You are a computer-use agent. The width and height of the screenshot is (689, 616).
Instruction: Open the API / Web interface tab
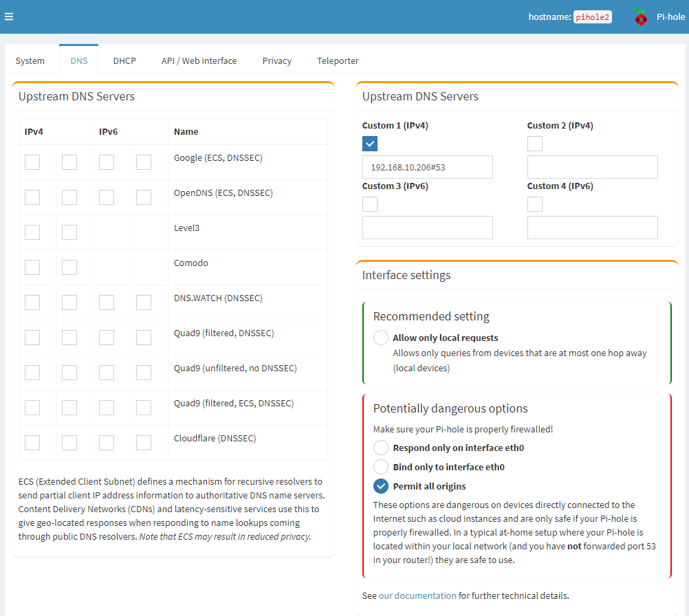click(199, 60)
